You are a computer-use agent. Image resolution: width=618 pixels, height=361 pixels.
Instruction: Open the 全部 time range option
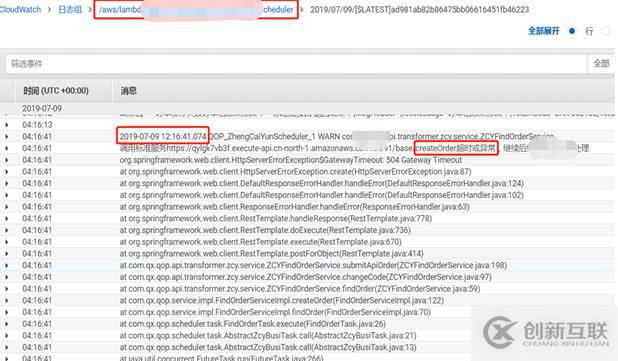point(601,63)
